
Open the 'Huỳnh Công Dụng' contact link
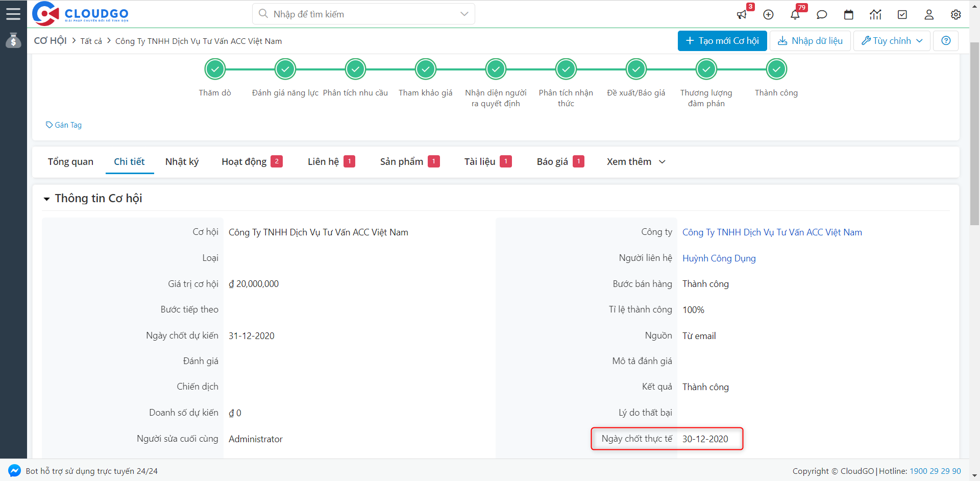coord(719,258)
